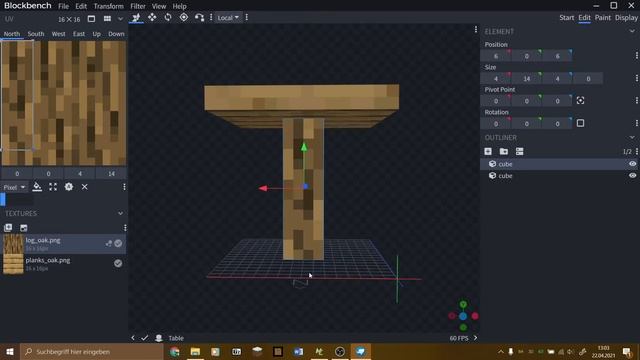
Task: Open viewport three-dot menu
Action: 476,29
